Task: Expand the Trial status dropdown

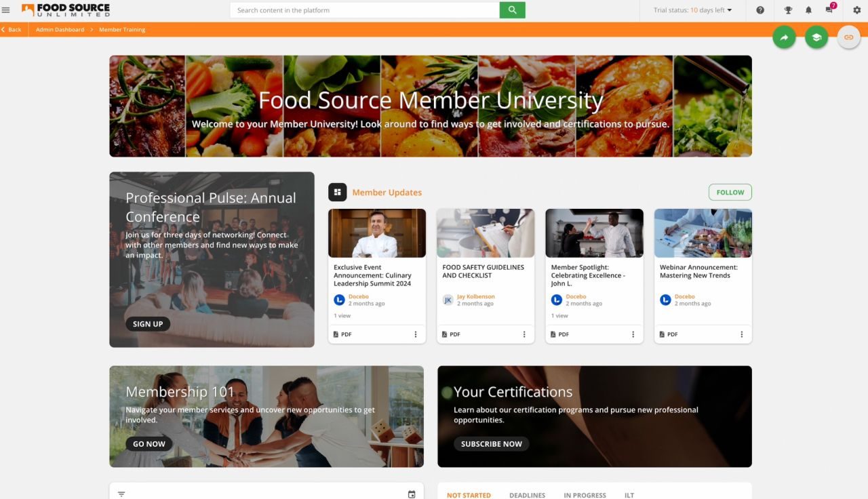Action: coord(693,10)
